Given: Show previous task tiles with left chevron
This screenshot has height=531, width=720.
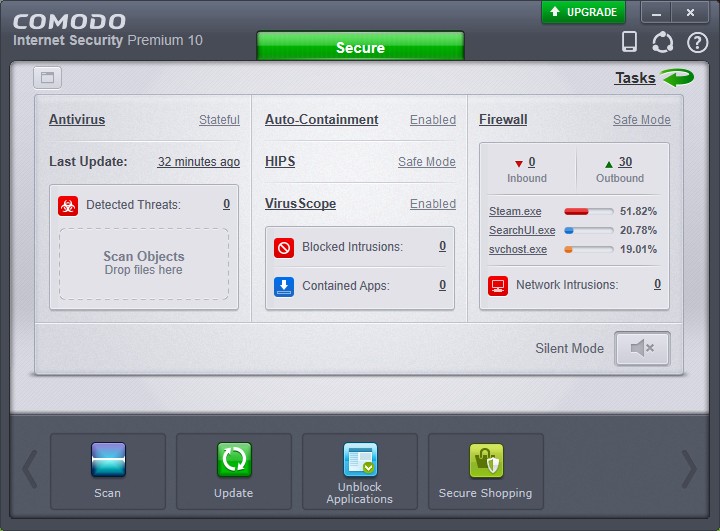Looking at the screenshot, I should 30,469.
